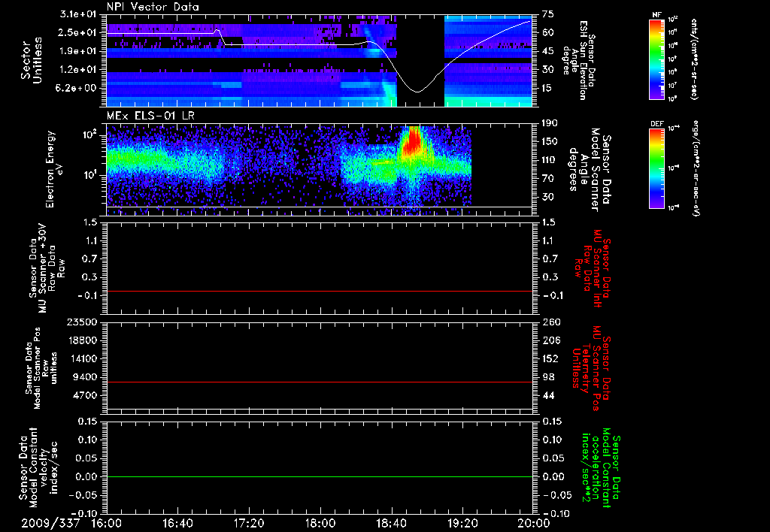Click the '260' telemetry tick label

tap(550, 322)
